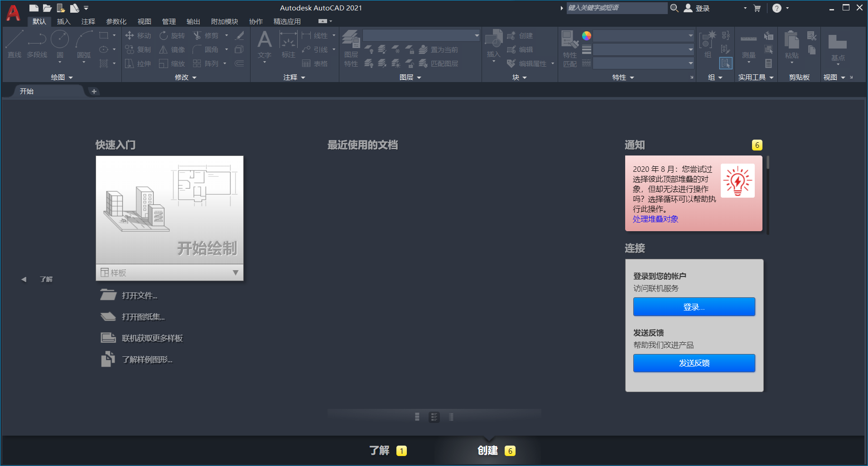Switch to the 输出 ribbon tab
The height and width of the screenshot is (466, 868).
(193, 21)
